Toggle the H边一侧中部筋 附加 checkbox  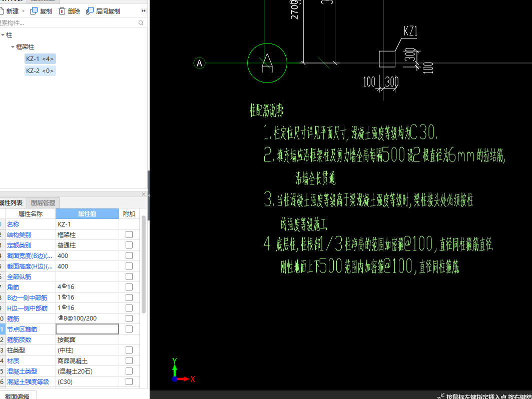[x=129, y=308]
